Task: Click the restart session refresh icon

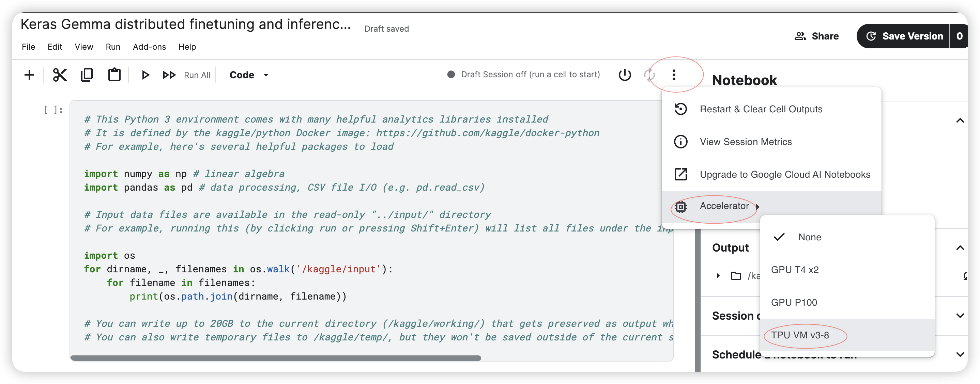Action: (x=649, y=75)
